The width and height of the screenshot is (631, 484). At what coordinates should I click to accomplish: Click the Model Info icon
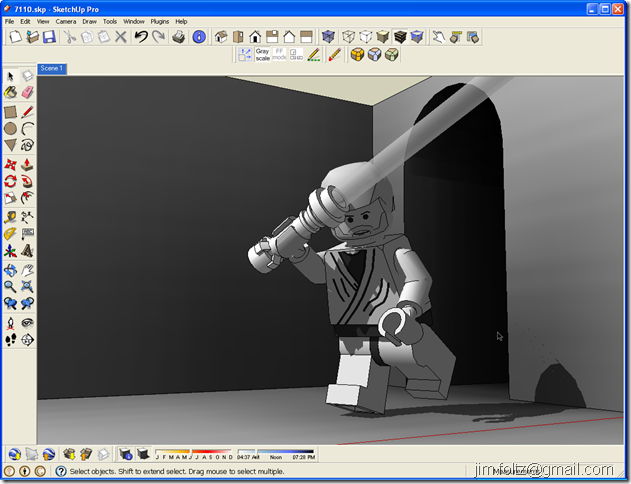tap(199, 37)
